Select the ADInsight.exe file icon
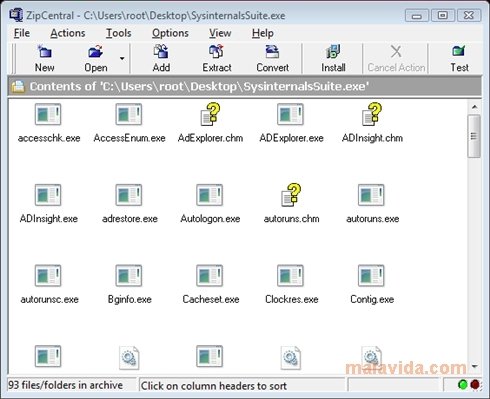Viewport: 490px width, 399px height. click(48, 195)
